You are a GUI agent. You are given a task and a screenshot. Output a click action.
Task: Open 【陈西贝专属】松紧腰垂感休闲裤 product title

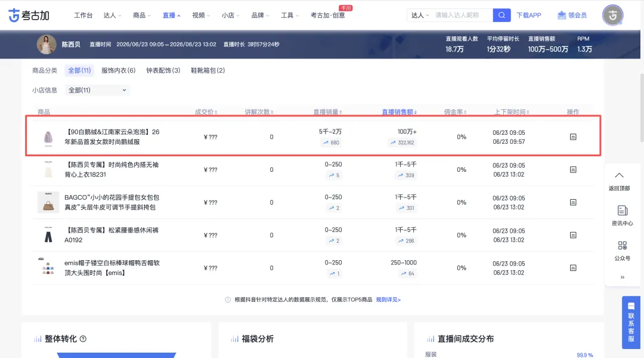112,234
